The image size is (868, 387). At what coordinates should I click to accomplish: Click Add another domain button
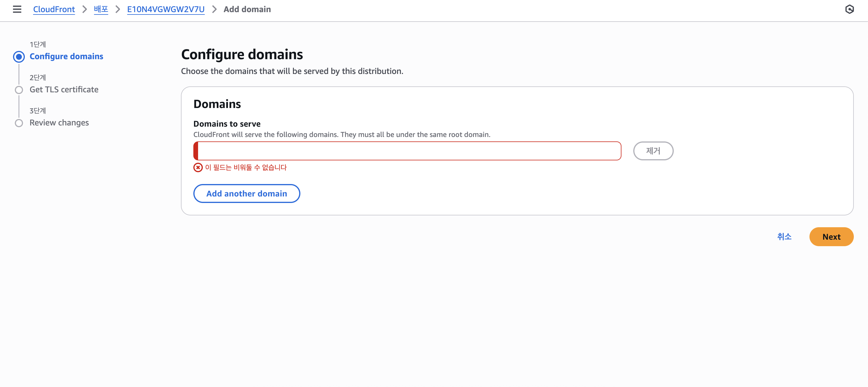[x=246, y=193]
